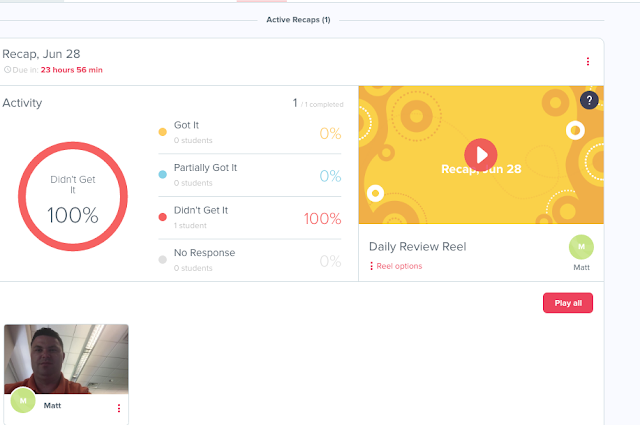Viewport: 640px width, 425px height.
Task: Open the three-dot menu on Matt's card
Action: point(119,408)
